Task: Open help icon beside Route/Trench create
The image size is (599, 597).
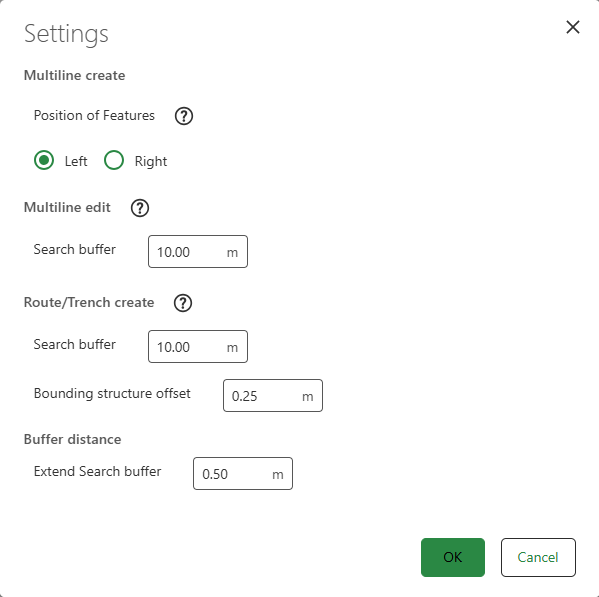Action: (x=183, y=303)
